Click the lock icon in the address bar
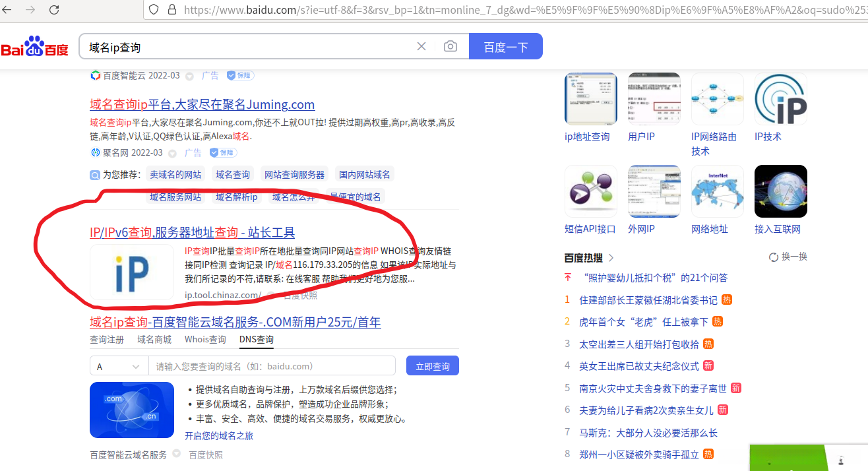Viewport: 868px width, 471px height. click(171, 10)
